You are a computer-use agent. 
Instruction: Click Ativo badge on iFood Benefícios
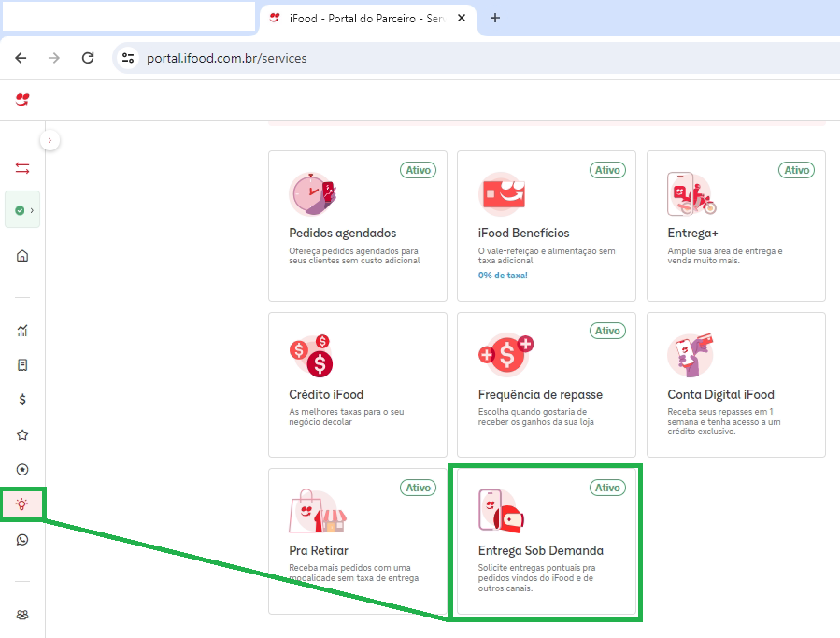[607, 170]
